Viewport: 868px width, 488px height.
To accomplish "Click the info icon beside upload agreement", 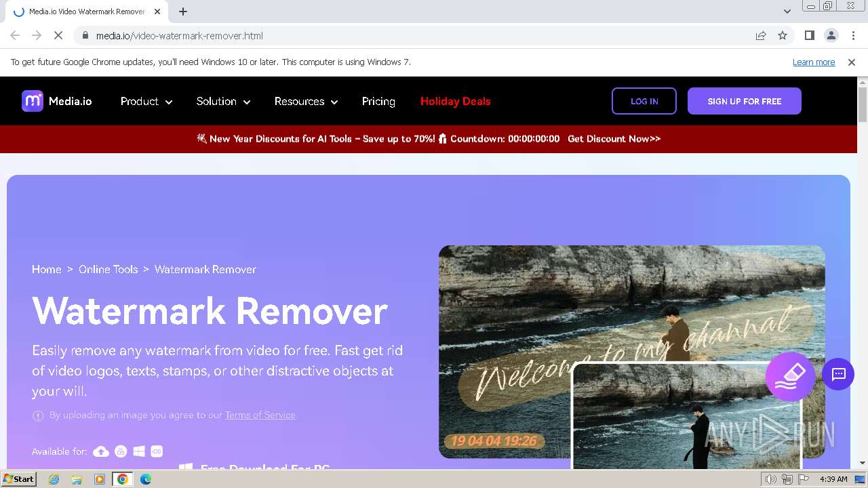I will click(38, 415).
